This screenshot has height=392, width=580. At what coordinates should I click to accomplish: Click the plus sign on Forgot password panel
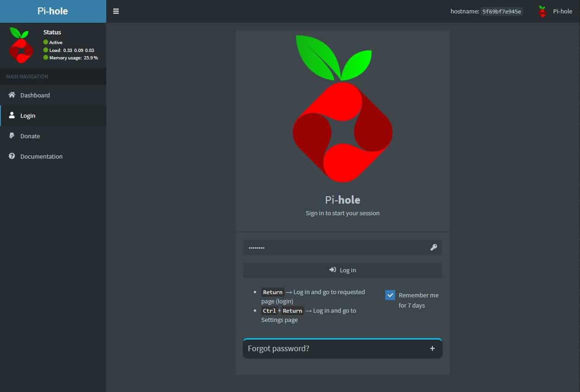[432, 348]
